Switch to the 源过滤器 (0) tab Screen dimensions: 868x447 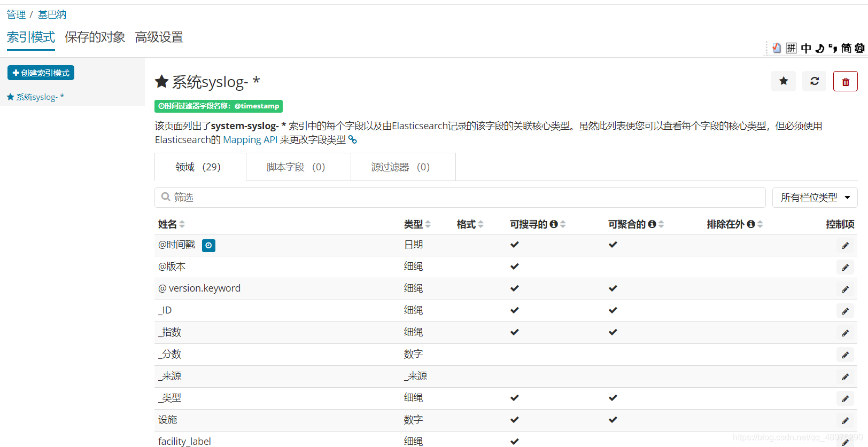point(403,167)
